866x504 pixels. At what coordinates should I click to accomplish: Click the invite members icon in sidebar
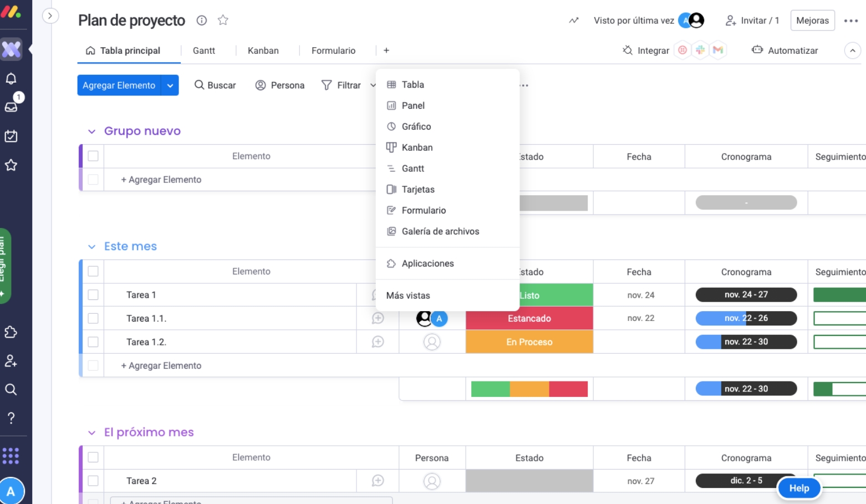[11, 361]
